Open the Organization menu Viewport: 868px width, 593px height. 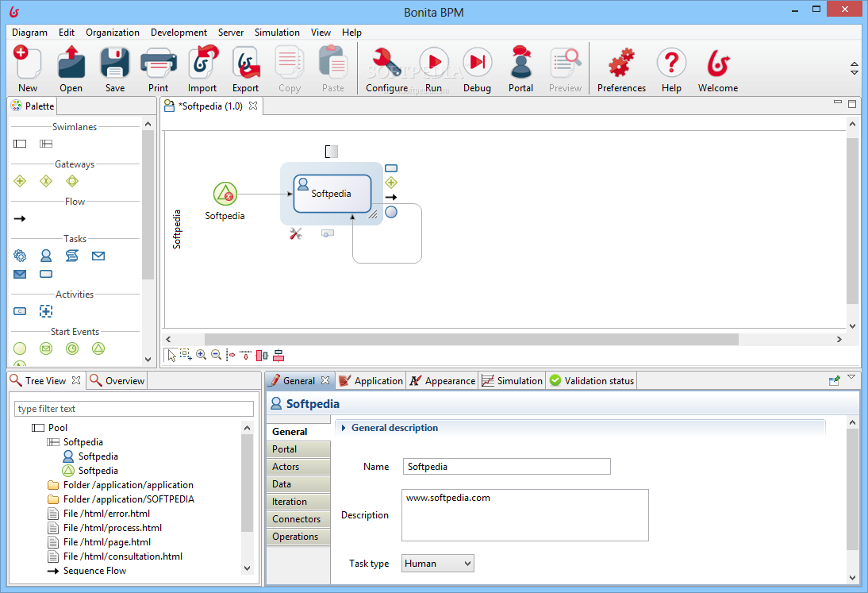click(x=113, y=33)
